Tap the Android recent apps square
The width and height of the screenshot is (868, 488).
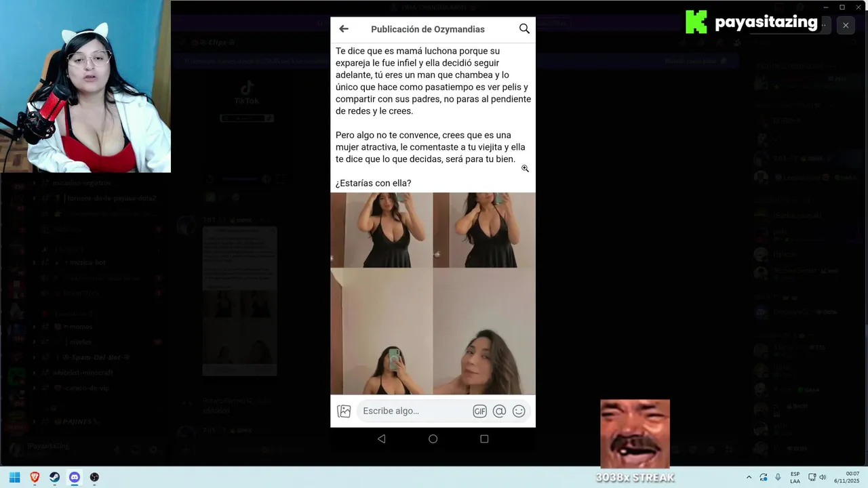(484, 439)
